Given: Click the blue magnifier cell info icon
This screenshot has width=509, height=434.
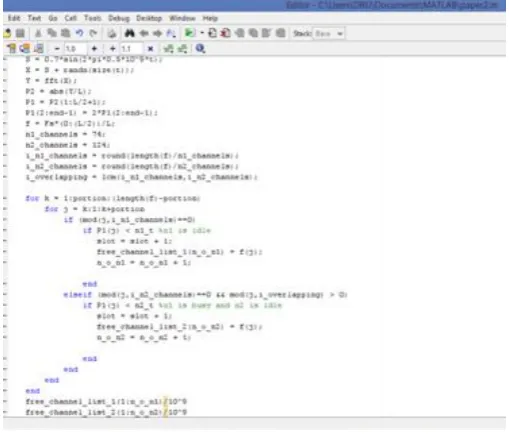Looking at the screenshot, I should (200, 49).
